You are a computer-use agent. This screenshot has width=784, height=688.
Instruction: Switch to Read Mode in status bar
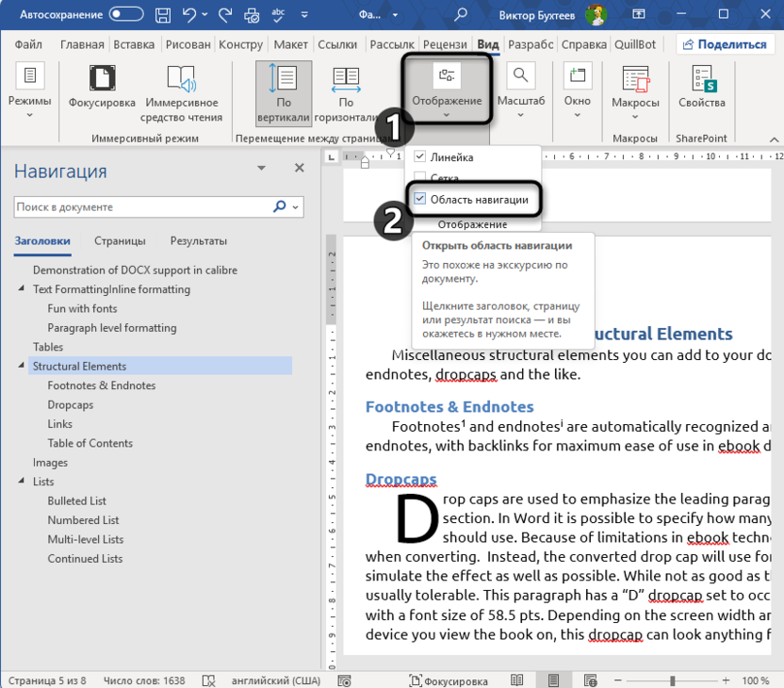coord(517,680)
